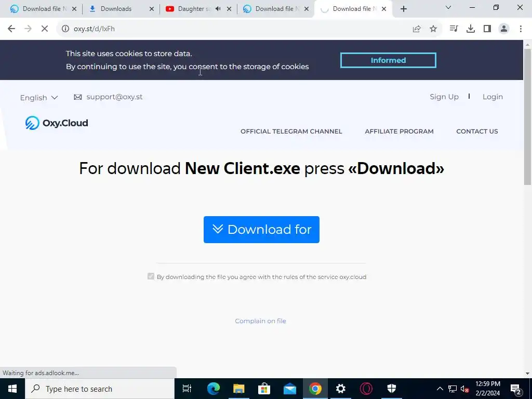532x399 pixels.
Task: Click the scrollbar down arrow
Action: click(527, 374)
